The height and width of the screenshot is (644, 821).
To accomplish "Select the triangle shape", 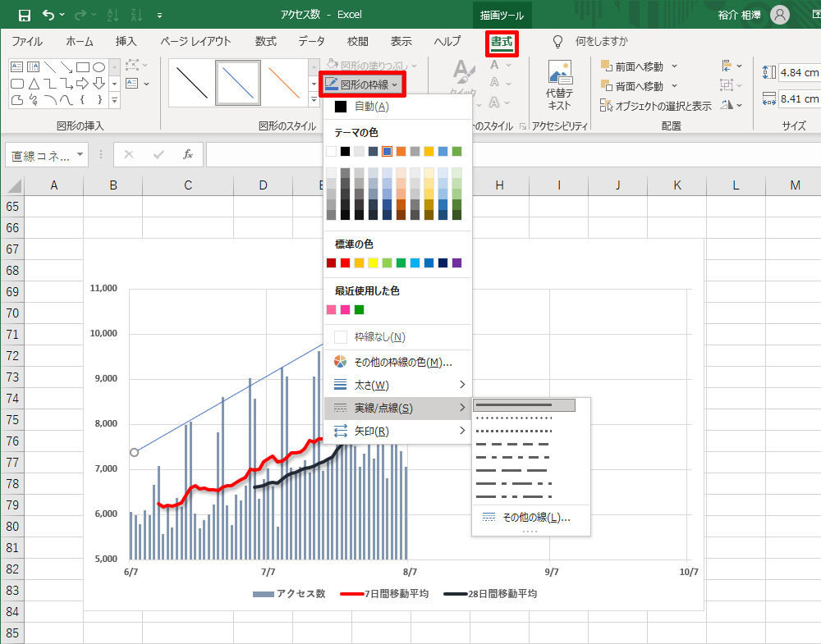I will tap(33, 83).
